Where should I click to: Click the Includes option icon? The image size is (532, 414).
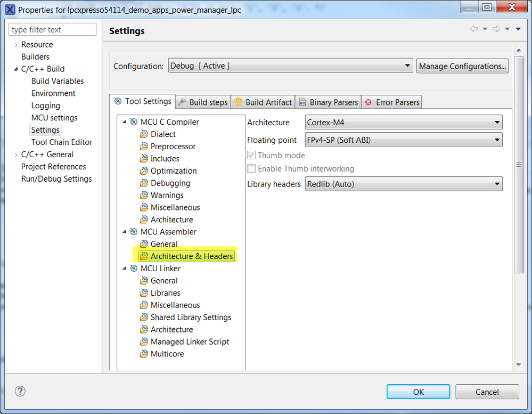pos(144,158)
